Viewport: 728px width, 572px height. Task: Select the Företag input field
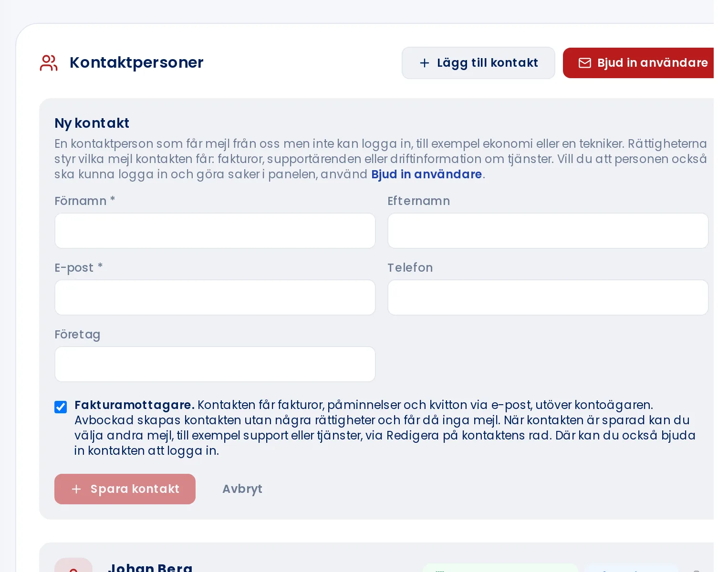point(215,364)
